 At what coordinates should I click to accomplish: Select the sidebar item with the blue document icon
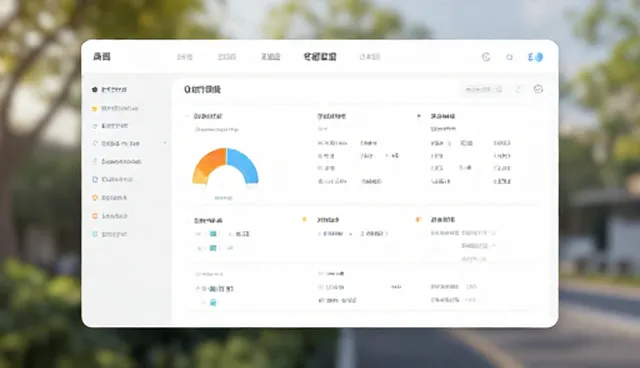(x=113, y=179)
